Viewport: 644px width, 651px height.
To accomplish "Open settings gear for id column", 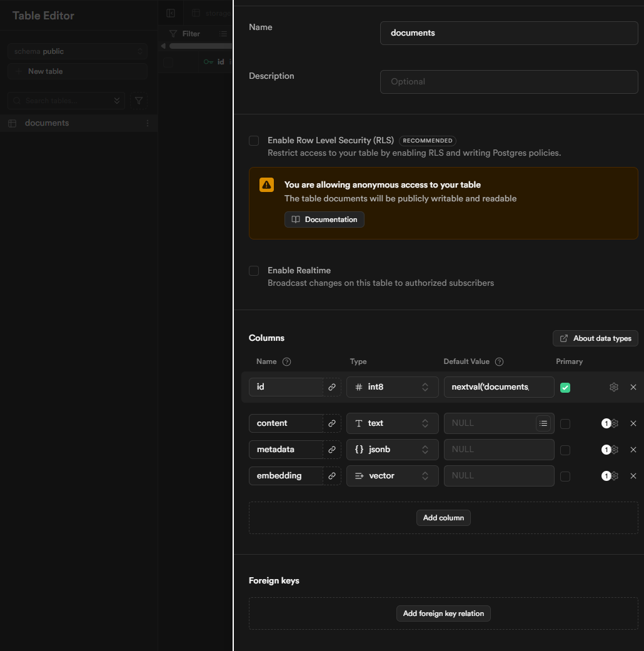I will 613,387.
